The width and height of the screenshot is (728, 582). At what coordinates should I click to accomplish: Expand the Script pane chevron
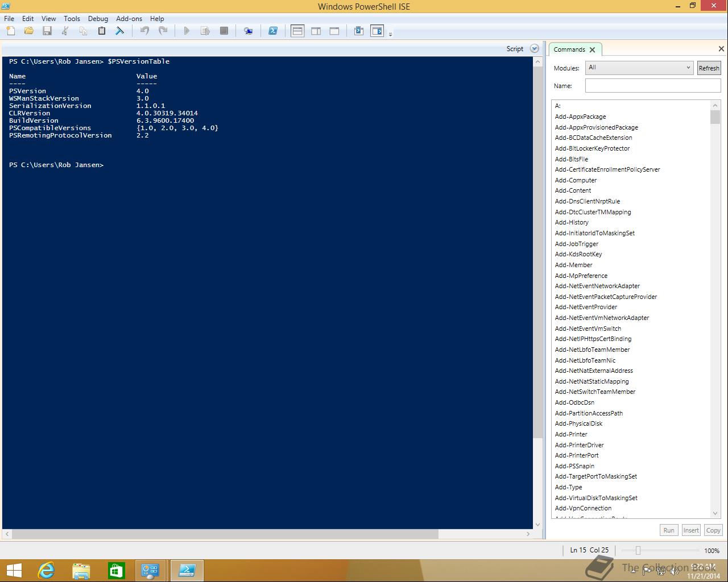(x=534, y=49)
